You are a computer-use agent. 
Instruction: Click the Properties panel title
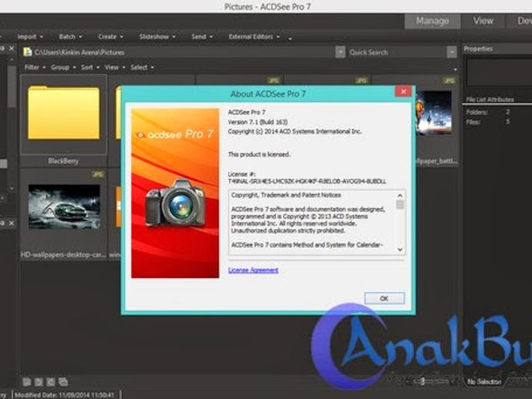[x=478, y=49]
